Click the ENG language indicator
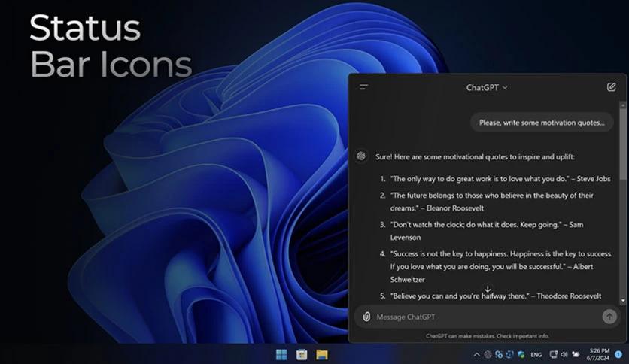Viewport: 629px width, 364px height. point(536,355)
